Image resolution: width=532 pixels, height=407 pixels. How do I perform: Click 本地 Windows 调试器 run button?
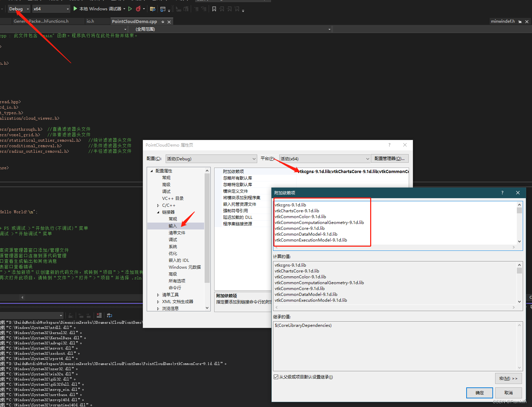click(x=100, y=9)
